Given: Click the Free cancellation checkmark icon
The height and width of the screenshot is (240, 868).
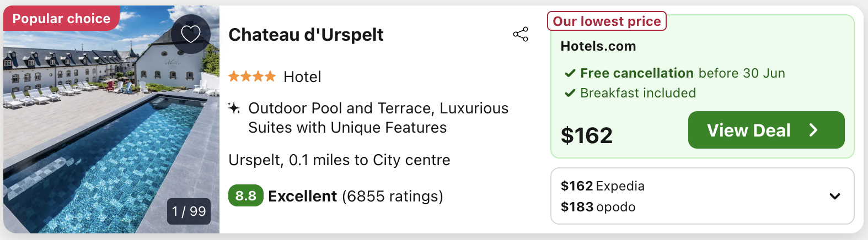Looking at the screenshot, I should click(x=570, y=73).
